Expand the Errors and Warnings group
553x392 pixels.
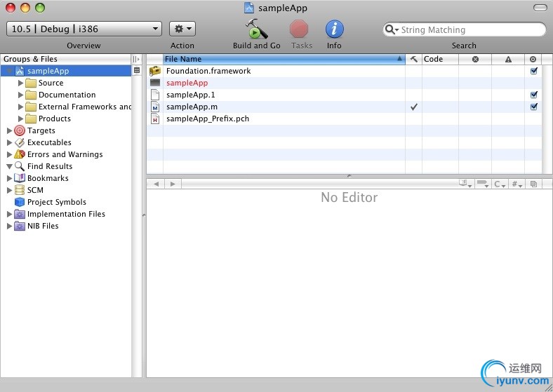[9, 154]
